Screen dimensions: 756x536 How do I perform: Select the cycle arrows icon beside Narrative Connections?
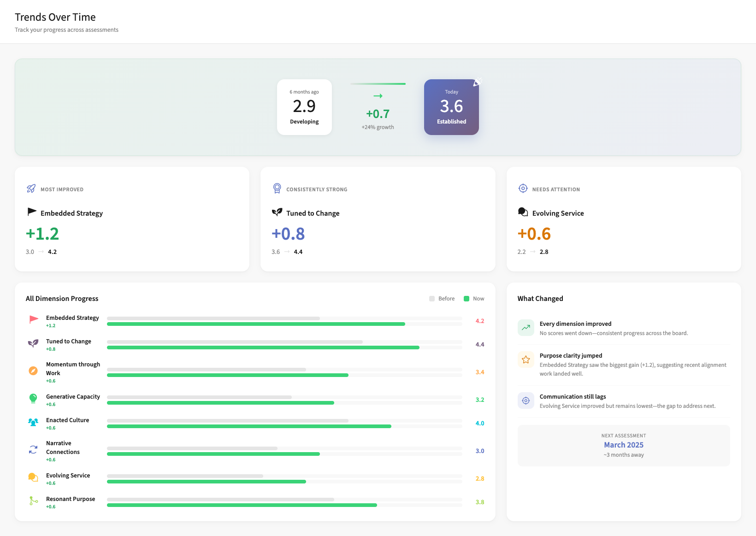(32, 449)
